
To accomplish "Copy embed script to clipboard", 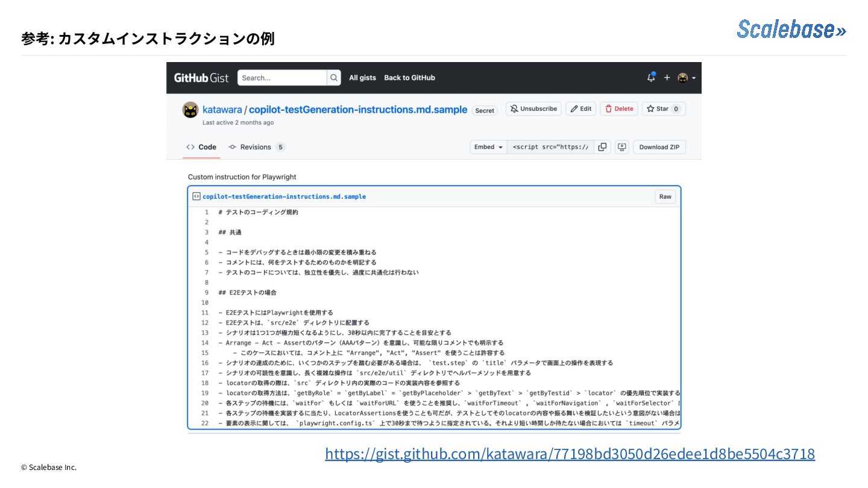I will tap(602, 147).
